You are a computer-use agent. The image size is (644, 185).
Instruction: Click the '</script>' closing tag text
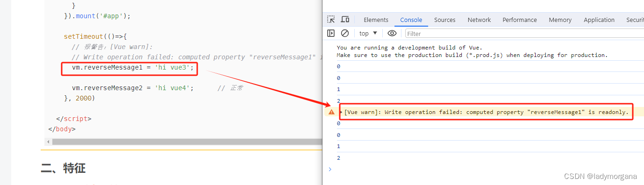73,119
